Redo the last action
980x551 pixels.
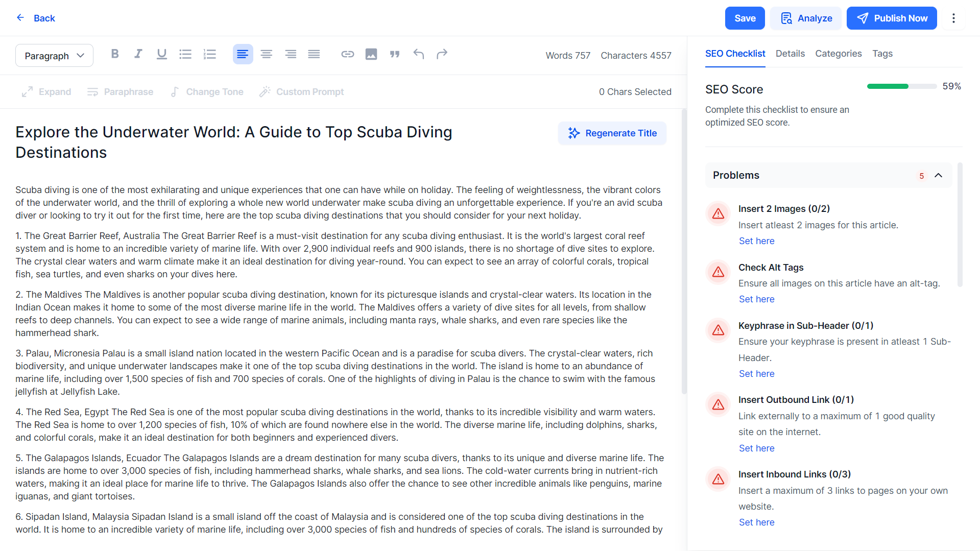(x=442, y=54)
